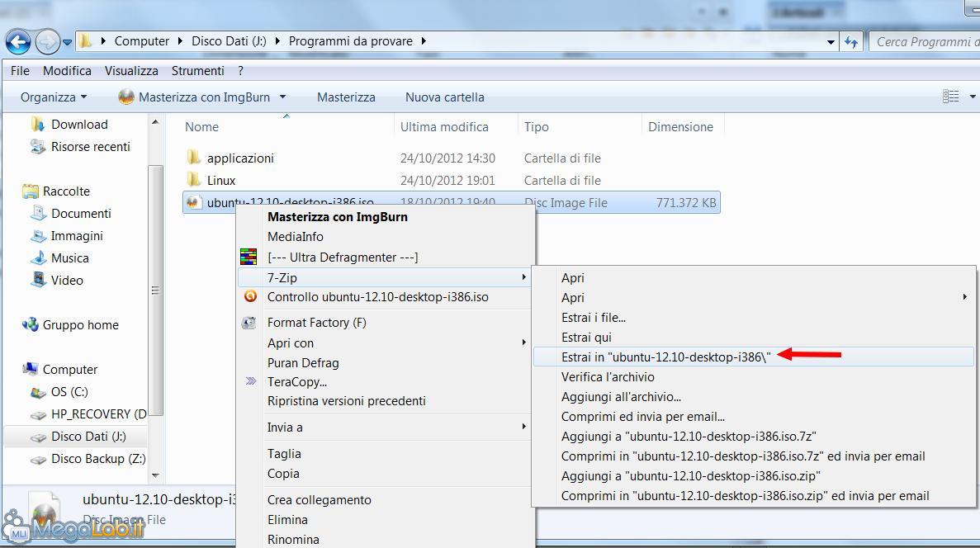Image resolution: width=980 pixels, height=548 pixels.
Task: Expand arrow after Programmi da provare breadcrumb
Action: point(424,41)
